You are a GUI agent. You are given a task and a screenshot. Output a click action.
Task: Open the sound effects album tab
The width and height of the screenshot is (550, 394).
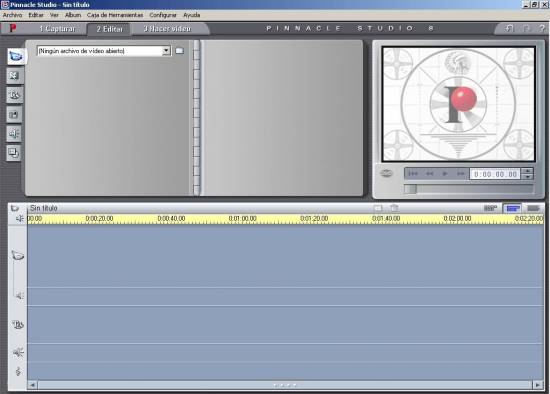tap(14, 134)
